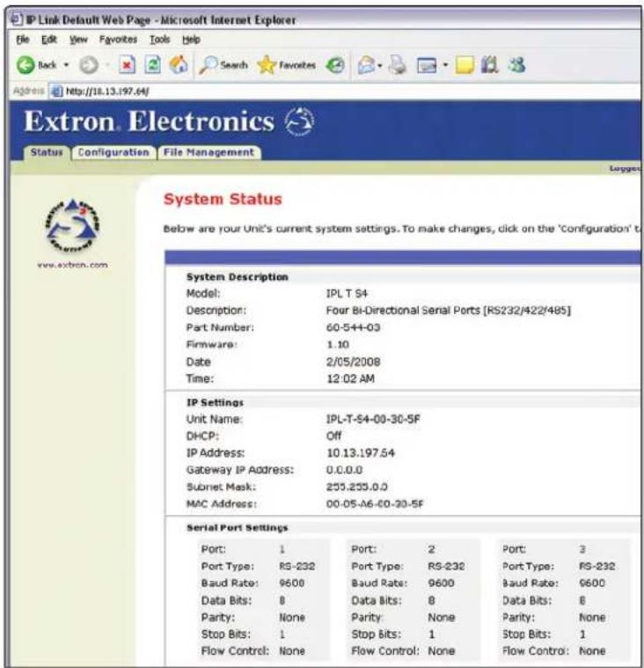The width and height of the screenshot is (644, 668).
Task: Click the Stop loading icon
Action: click(x=127, y=65)
